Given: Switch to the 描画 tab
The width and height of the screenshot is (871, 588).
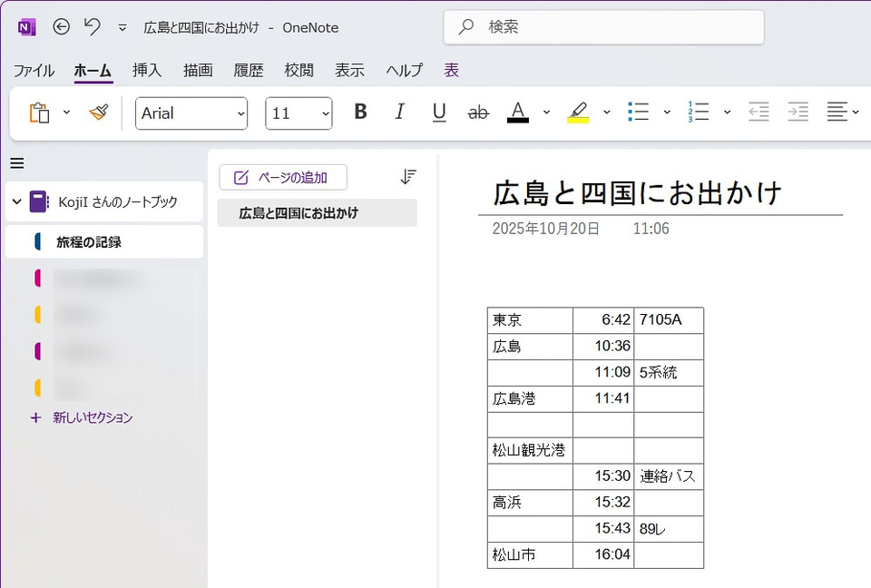Looking at the screenshot, I should [x=198, y=71].
